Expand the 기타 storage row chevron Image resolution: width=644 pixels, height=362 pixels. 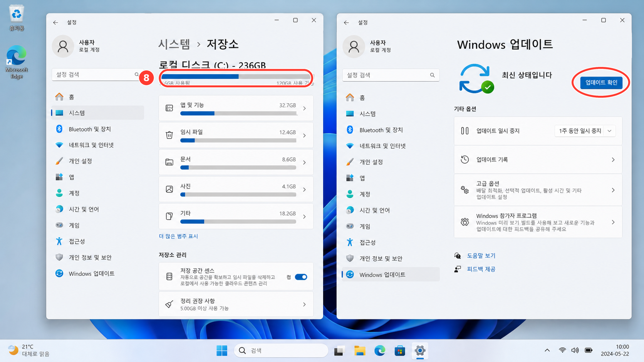304,217
